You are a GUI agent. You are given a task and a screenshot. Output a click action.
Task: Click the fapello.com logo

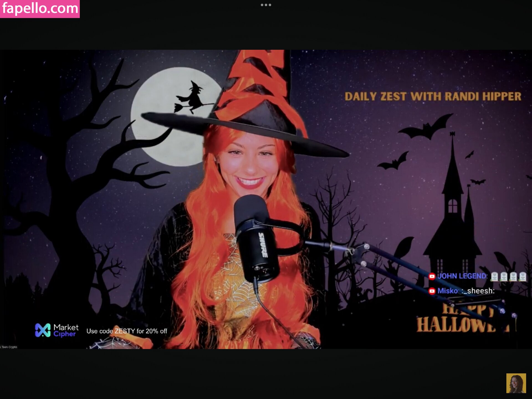(x=40, y=9)
